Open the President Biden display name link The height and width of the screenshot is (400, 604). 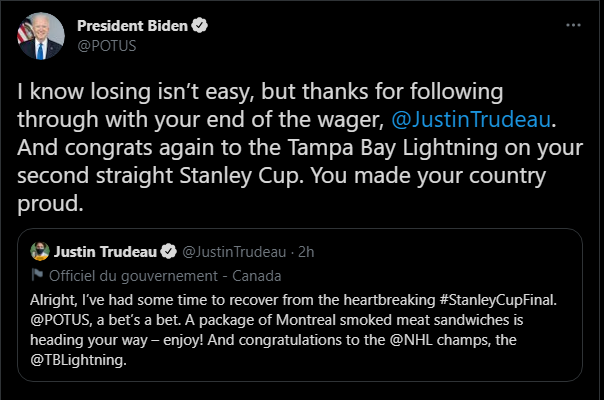(131, 26)
